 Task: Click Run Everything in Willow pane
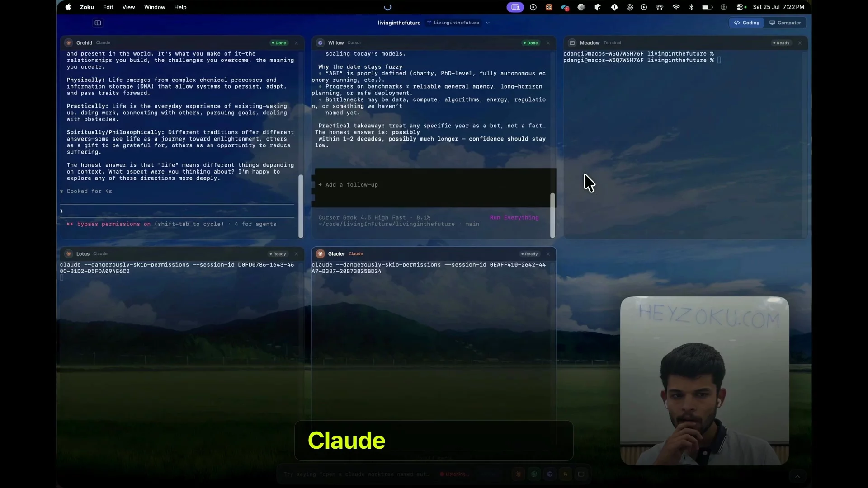pos(514,218)
